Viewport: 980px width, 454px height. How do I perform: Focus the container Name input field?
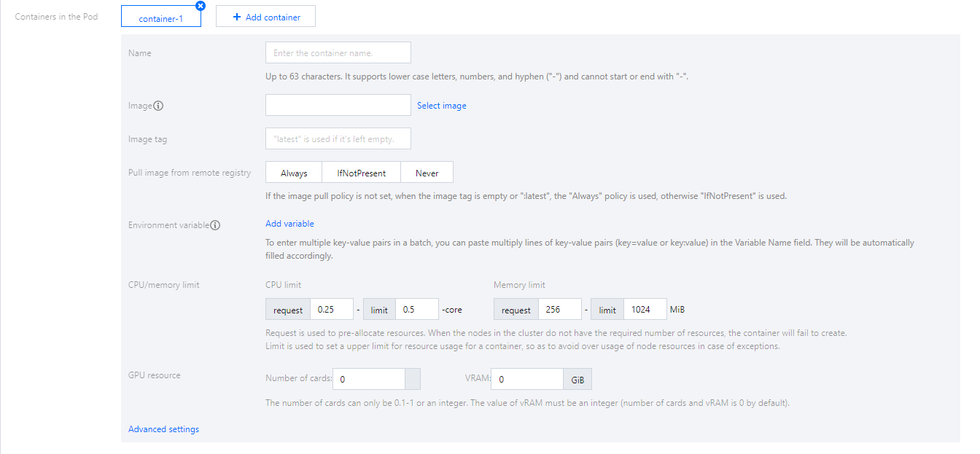click(338, 53)
